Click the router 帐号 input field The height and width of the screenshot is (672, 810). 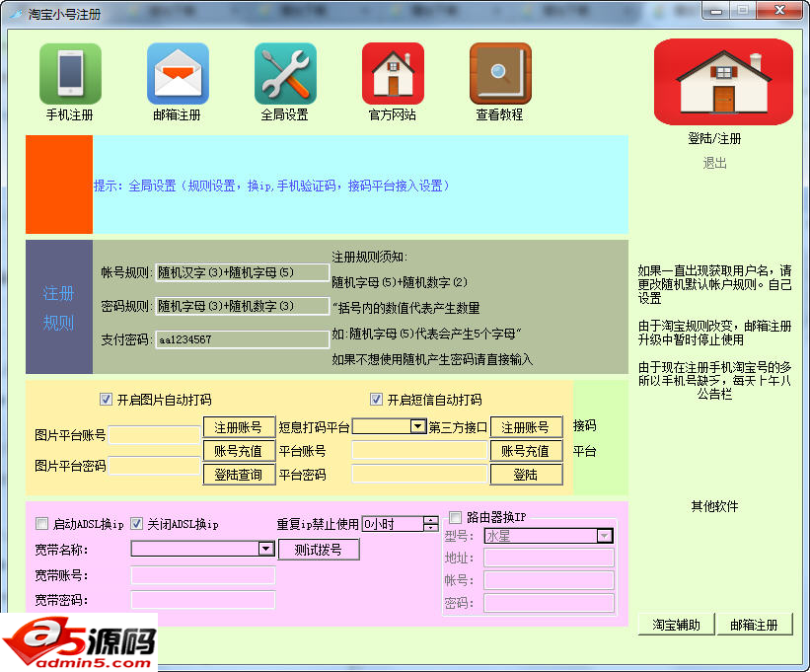(549, 580)
